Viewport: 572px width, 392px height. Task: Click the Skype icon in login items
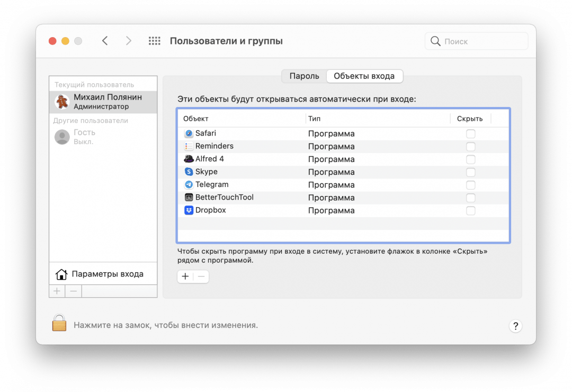pos(189,172)
